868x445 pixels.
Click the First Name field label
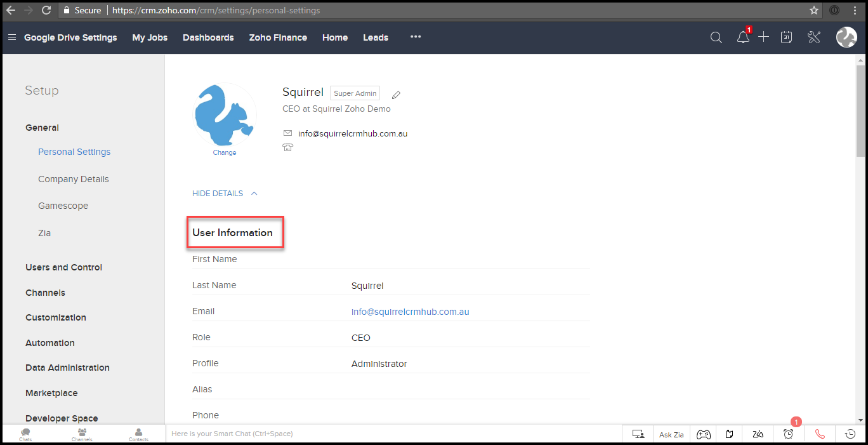214,259
